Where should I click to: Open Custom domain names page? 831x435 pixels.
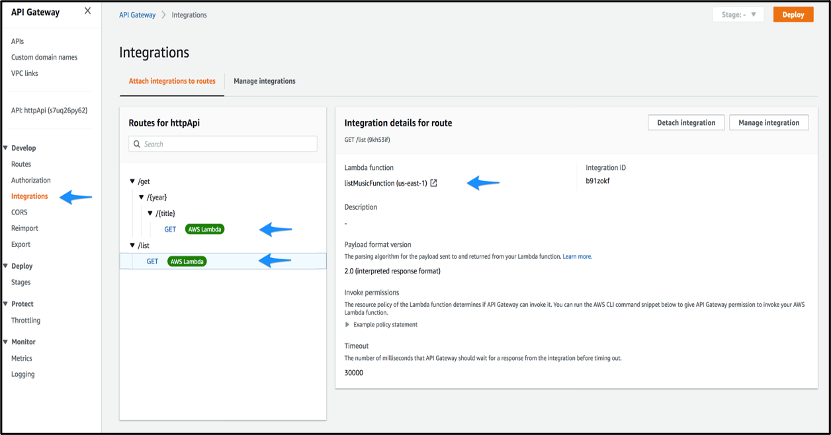[45, 57]
